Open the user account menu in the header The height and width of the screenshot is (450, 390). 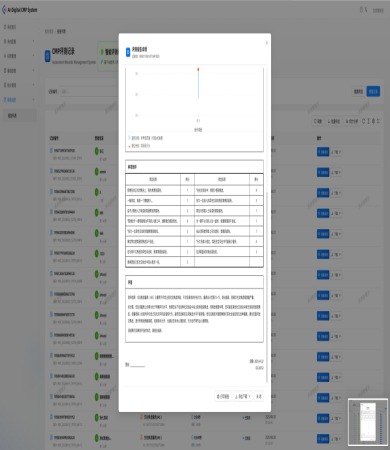378,10
